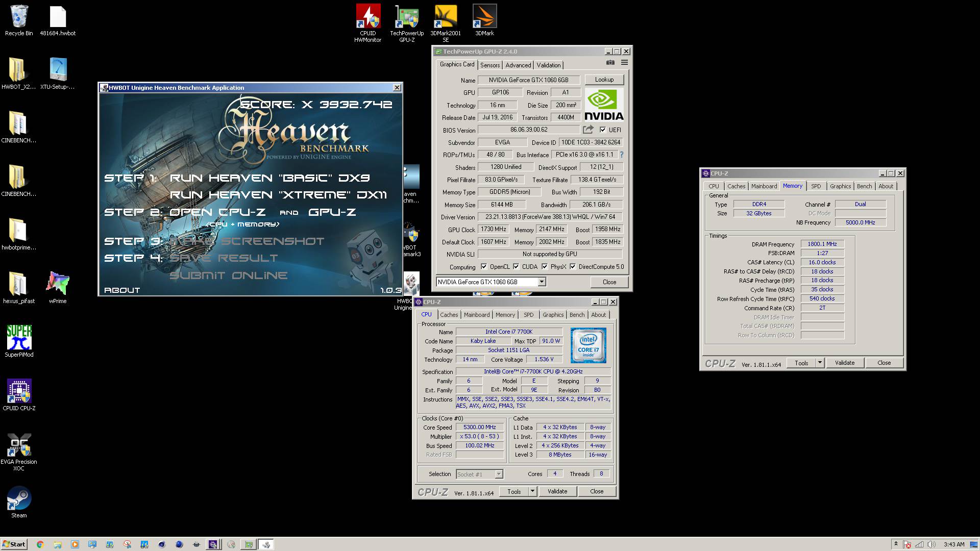The height and width of the screenshot is (551, 980).
Task: Click Close button in CPU-Z CPU window
Action: point(597,491)
